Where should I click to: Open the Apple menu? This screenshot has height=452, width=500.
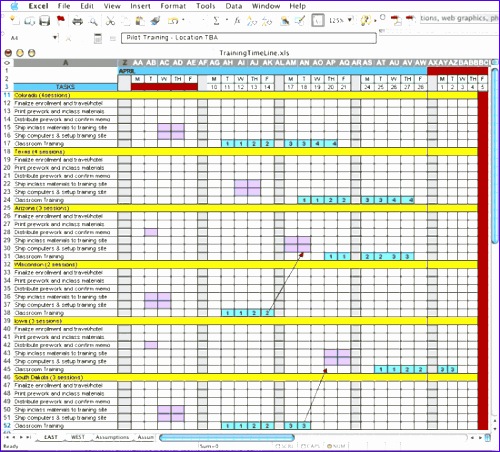(14, 6)
